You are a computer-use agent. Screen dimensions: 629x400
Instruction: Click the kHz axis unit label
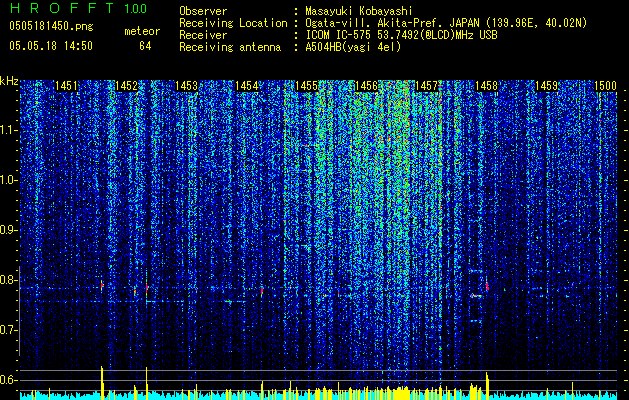click(x=9, y=81)
